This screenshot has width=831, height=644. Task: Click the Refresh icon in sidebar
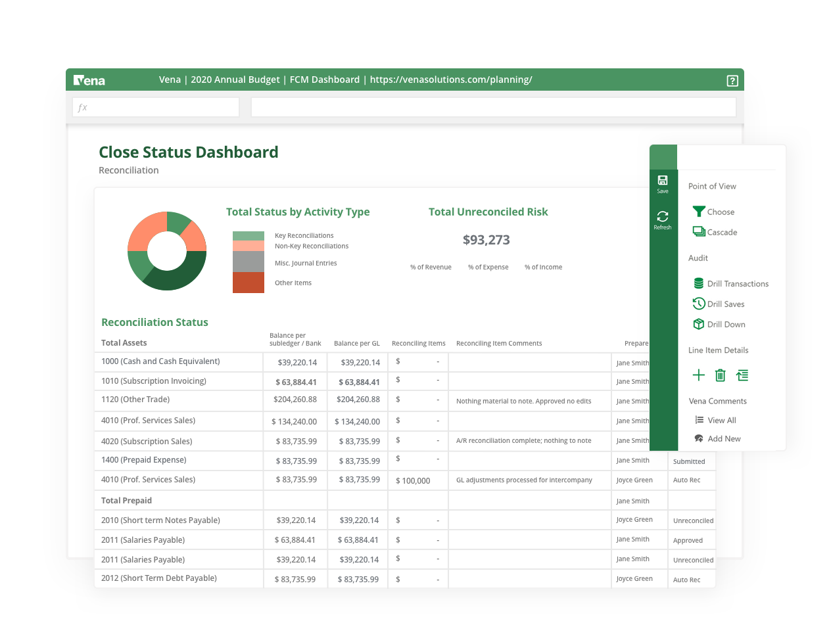[x=663, y=217]
